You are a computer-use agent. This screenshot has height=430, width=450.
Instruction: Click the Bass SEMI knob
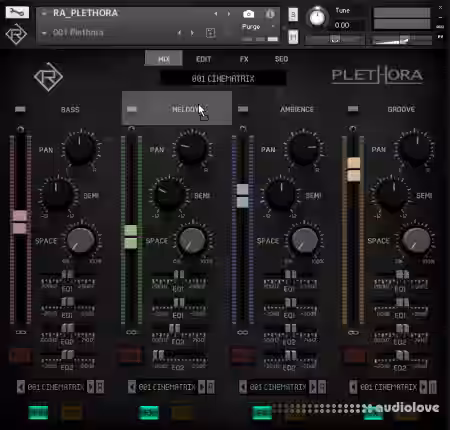(58, 194)
